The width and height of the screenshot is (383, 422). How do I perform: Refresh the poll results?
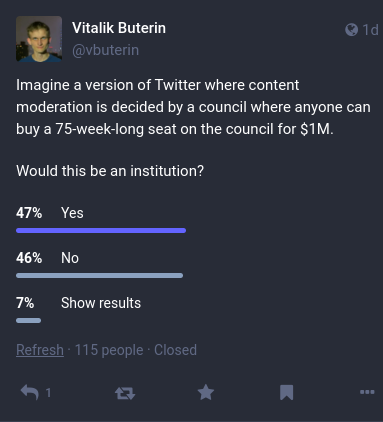(40, 350)
